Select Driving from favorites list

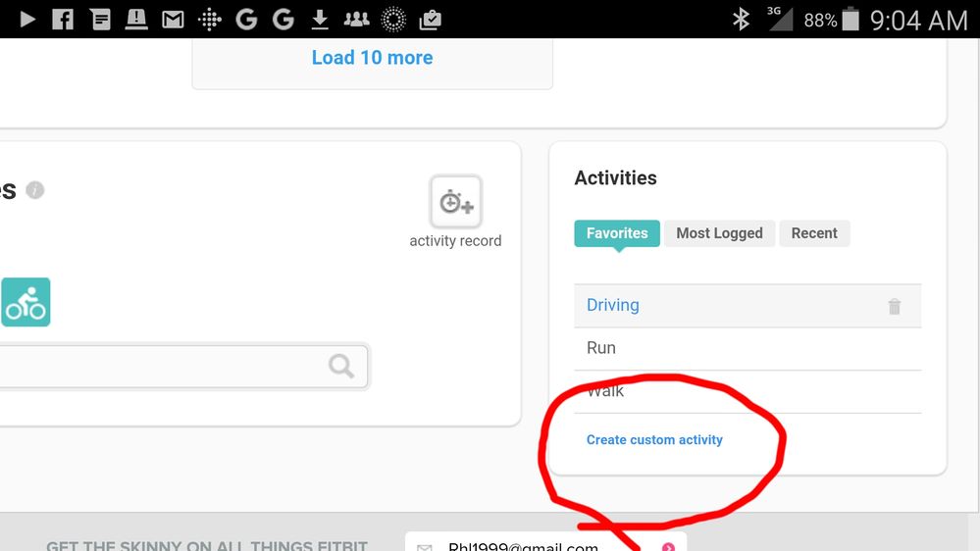pos(613,306)
